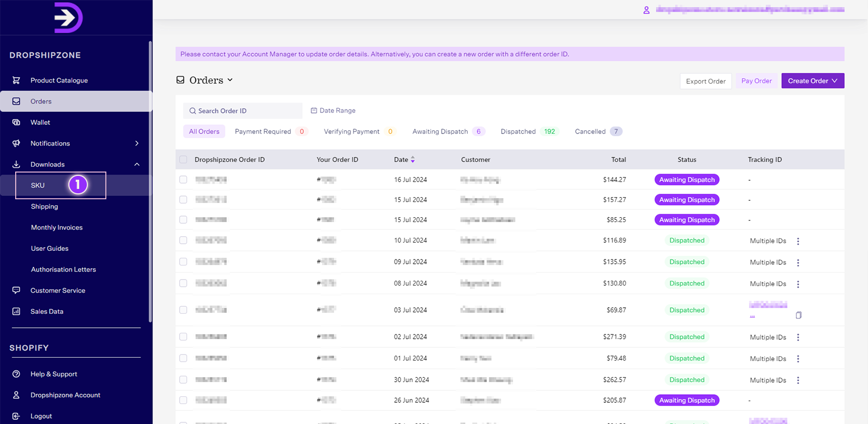Open three-dot menu for 02 Jul 2024 order
The image size is (868, 424).
(x=798, y=337)
